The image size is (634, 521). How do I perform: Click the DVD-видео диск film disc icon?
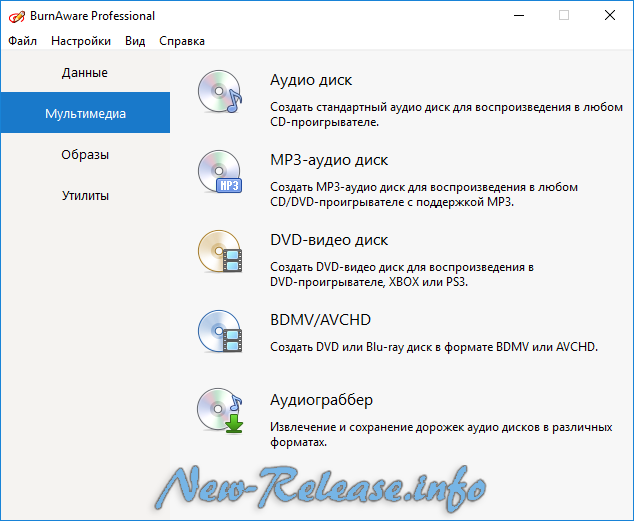point(220,251)
